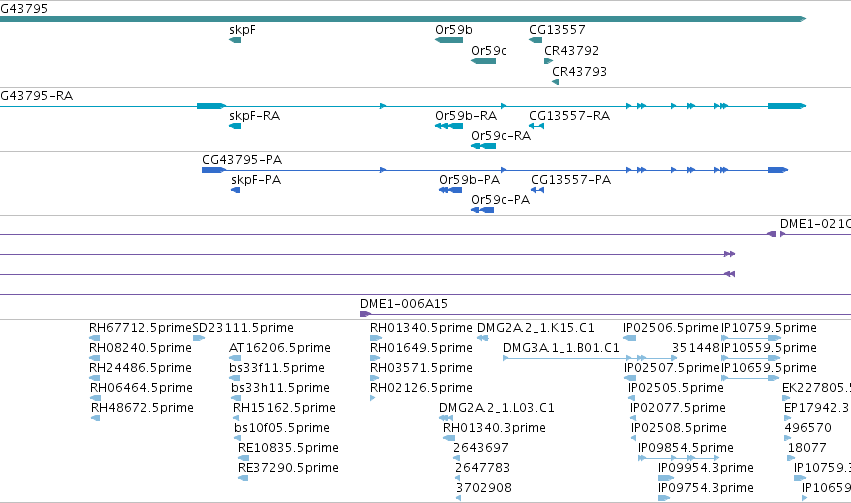Select the G43795-RA transcript label
Image resolution: width=851 pixels, height=503 pixels.
point(36,96)
